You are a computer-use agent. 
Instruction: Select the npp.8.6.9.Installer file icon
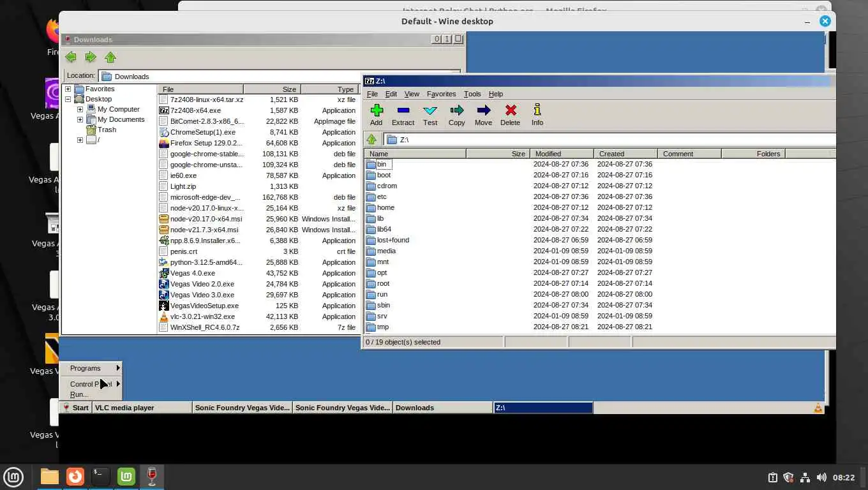164,241
